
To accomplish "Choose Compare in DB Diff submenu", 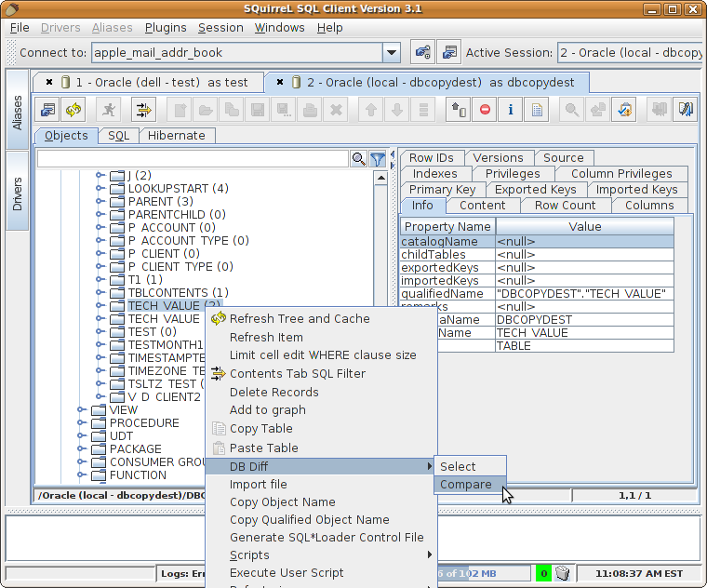I will point(466,484).
